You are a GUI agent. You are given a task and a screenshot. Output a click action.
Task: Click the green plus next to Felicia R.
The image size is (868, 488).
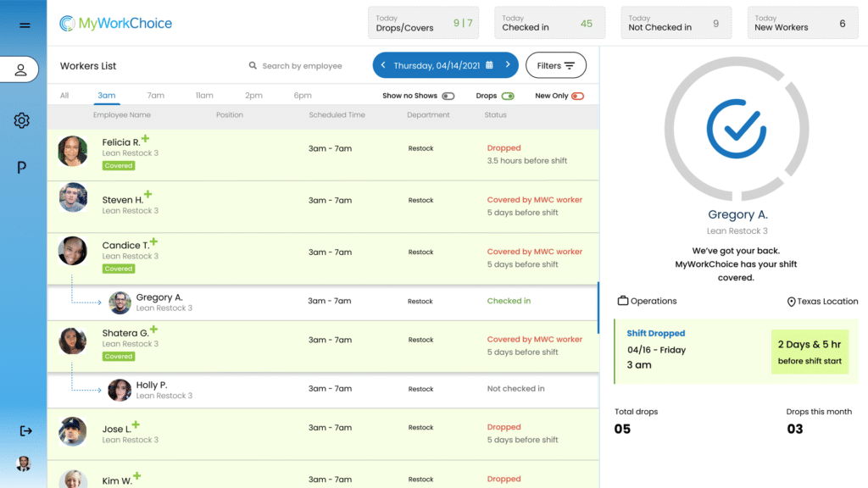(x=145, y=138)
